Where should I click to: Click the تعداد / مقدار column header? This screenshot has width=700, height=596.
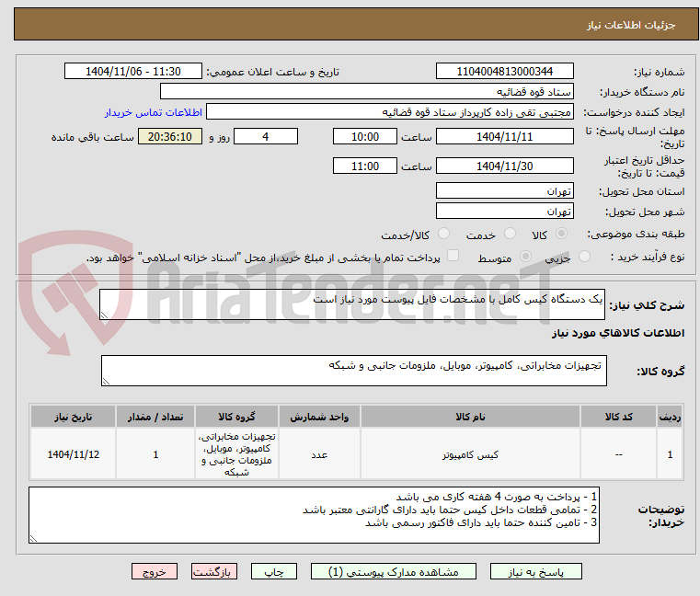tap(155, 417)
